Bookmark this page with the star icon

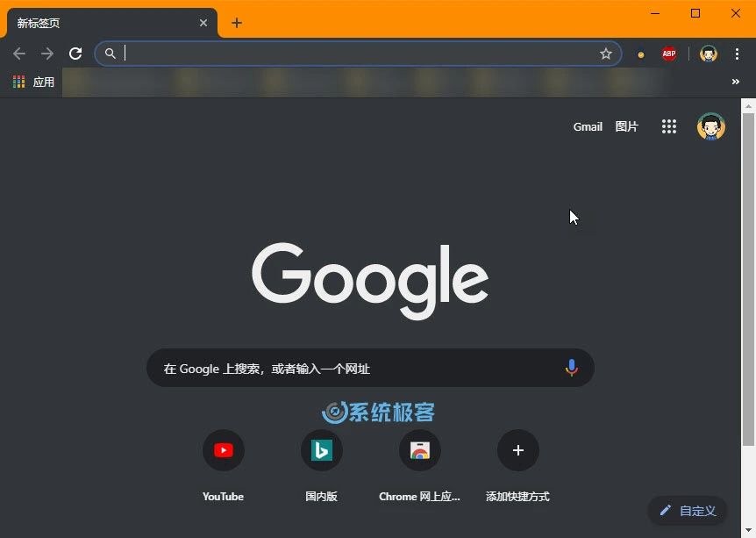[605, 54]
